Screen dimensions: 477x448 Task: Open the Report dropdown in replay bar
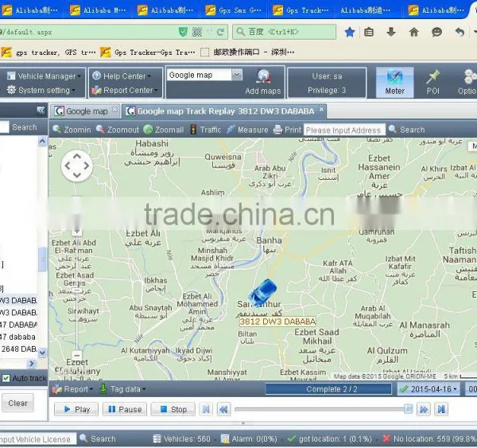click(x=72, y=389)
